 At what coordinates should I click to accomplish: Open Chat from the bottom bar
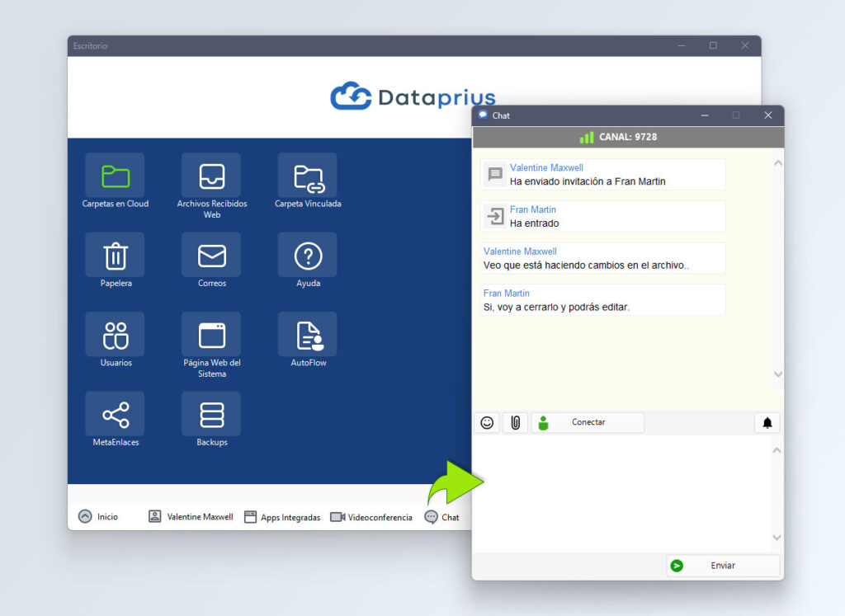click(442, 517)
